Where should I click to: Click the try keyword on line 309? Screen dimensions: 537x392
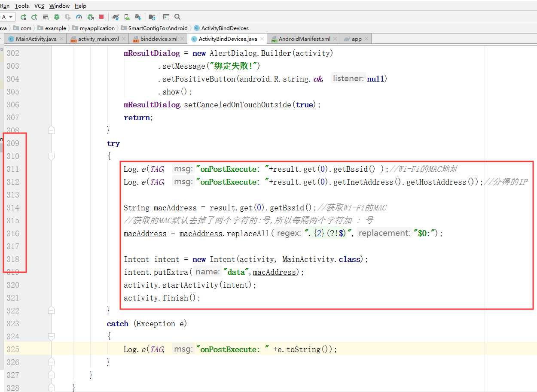pyautogui.click(x=113, y=143)
